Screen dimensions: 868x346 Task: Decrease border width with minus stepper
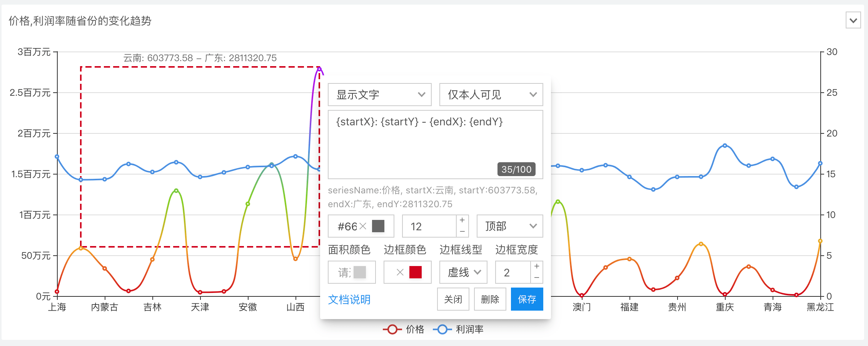[537, 278]
